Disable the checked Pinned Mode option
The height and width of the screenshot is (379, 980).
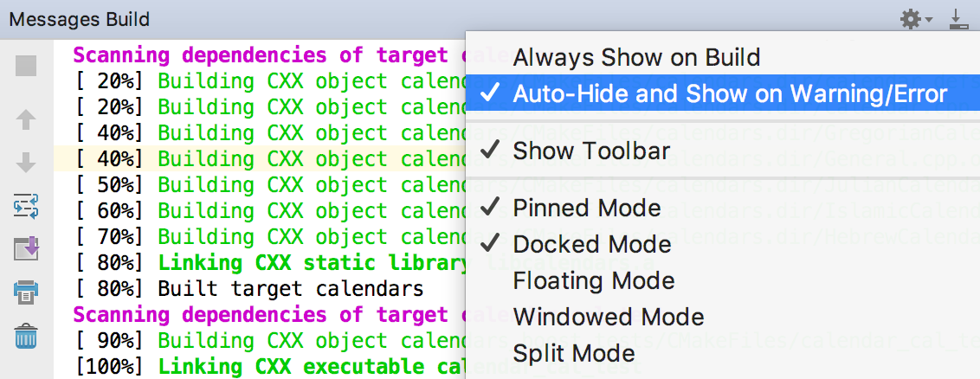[x=586, y=208]
